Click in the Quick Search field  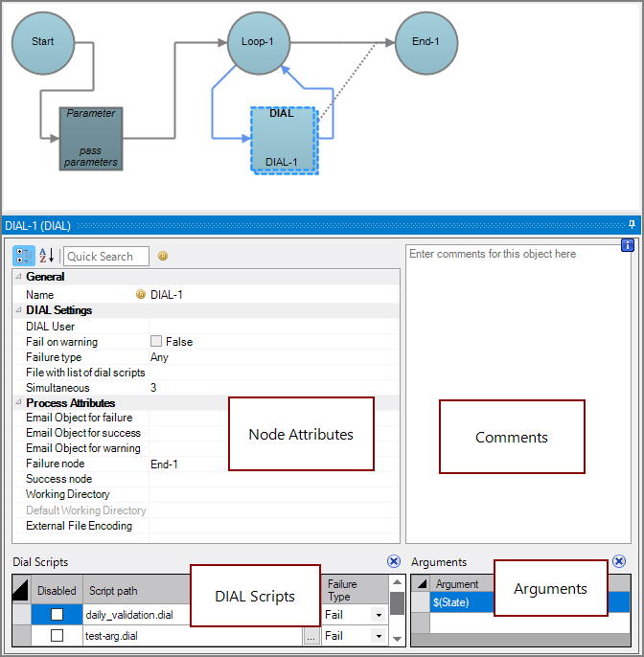click(x=106, y=256)
